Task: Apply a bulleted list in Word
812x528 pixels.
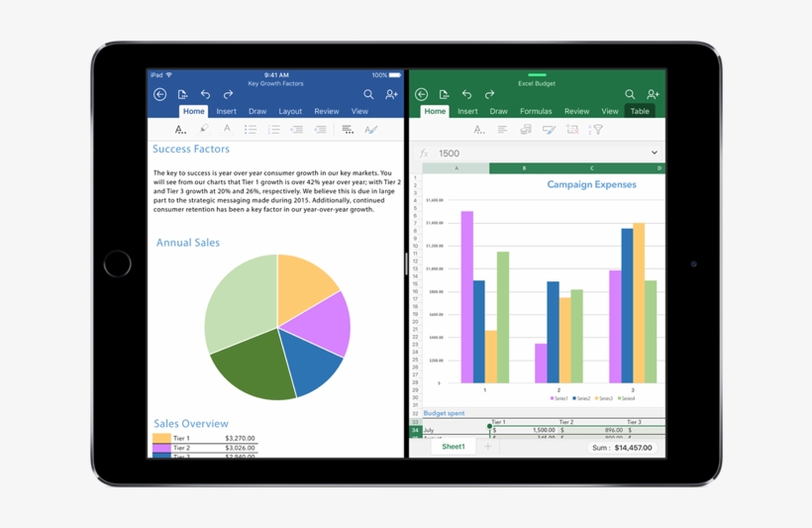Action: [251, 130]
